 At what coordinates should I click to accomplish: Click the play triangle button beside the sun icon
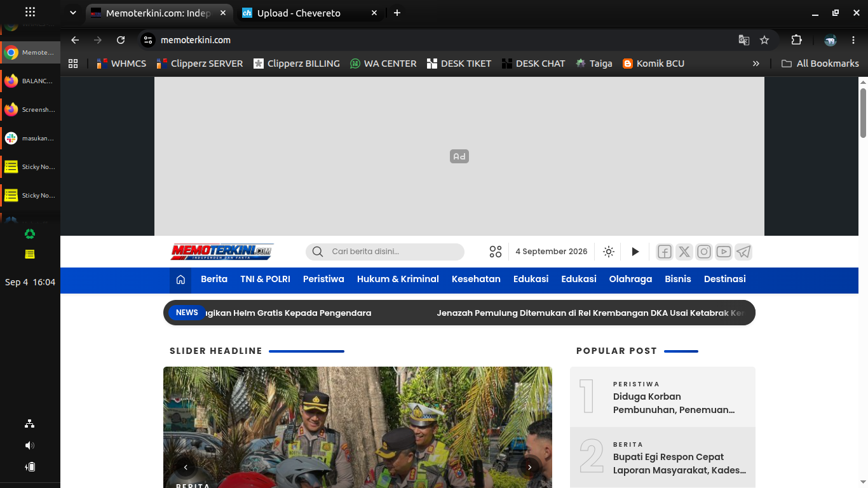tap(635, 252)
